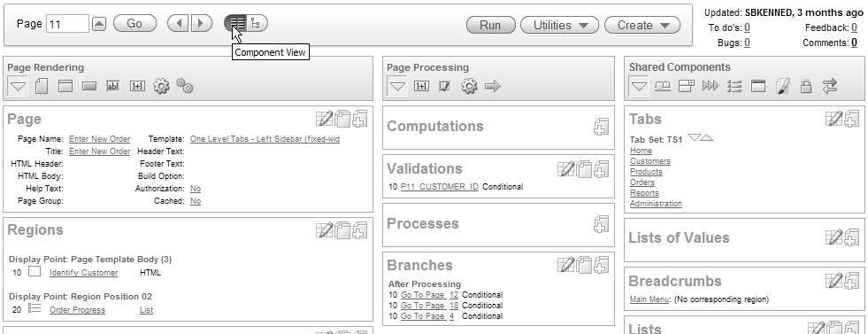Click the Go button

[x=134, y=23]
